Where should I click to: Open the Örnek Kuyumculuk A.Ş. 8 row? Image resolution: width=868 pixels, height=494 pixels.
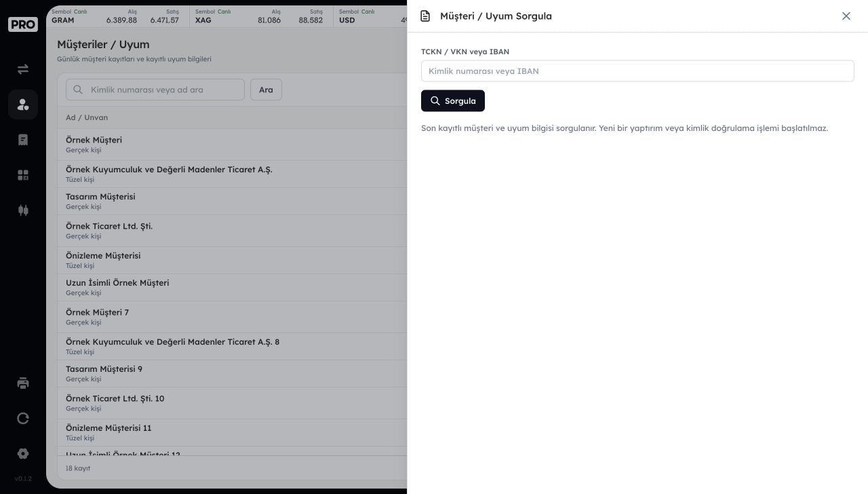click(x=232, y=346)
